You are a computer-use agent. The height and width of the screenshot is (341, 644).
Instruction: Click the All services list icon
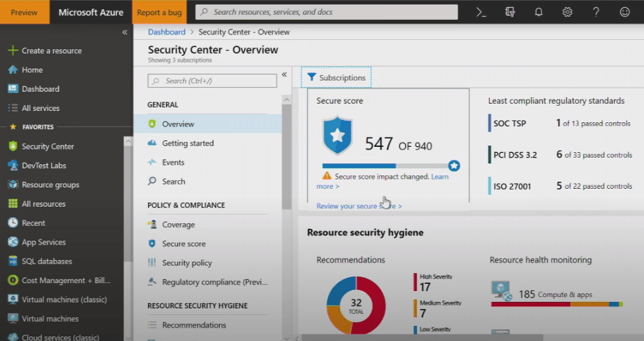[x=13, y=108]
